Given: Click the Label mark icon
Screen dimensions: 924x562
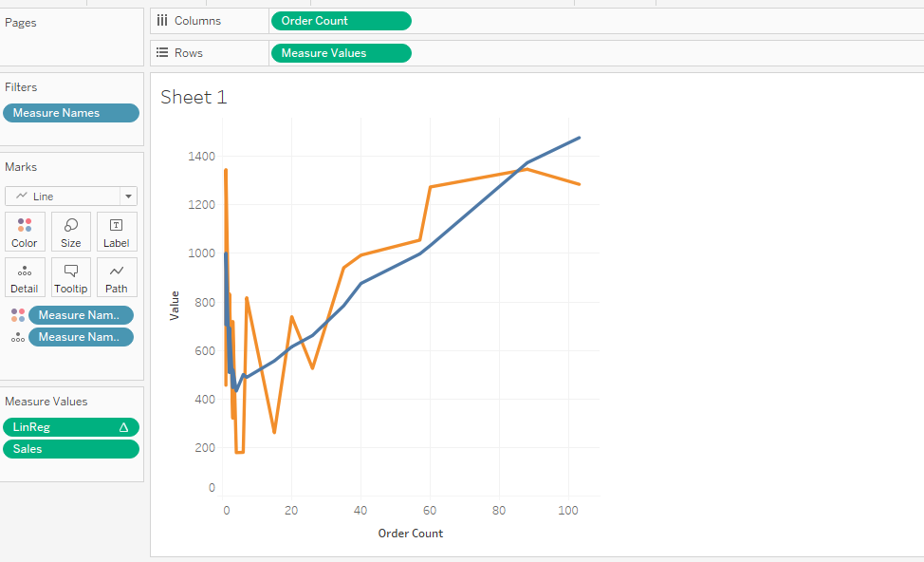Looking at the screenshot, I should [116, 231].
